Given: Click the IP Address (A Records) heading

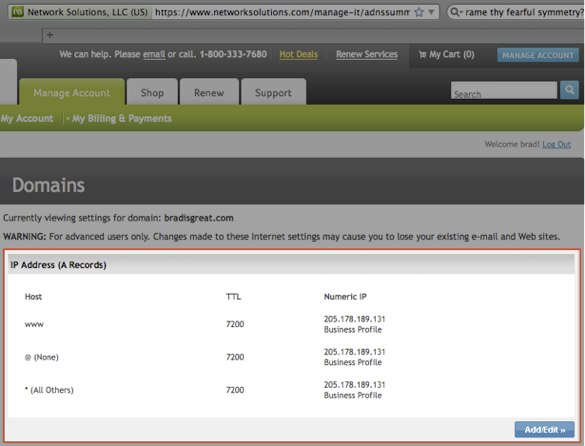Looking at the screenshot, I should click(58, 265).
